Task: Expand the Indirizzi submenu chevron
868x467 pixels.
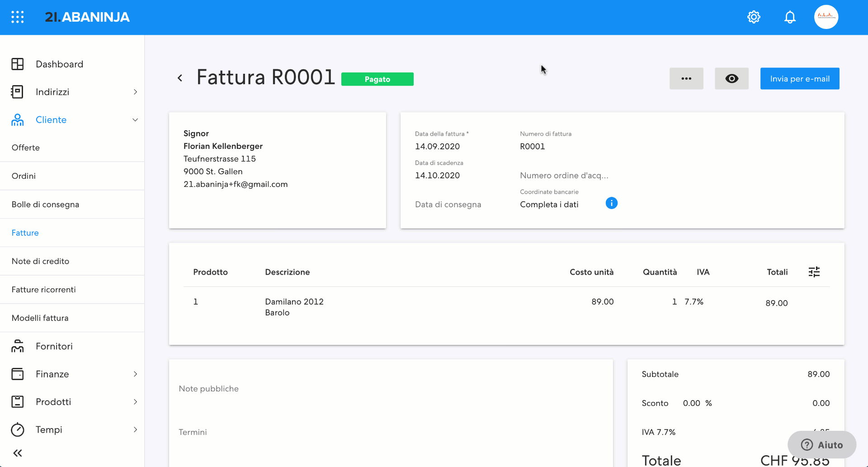Action: [135, 92]
